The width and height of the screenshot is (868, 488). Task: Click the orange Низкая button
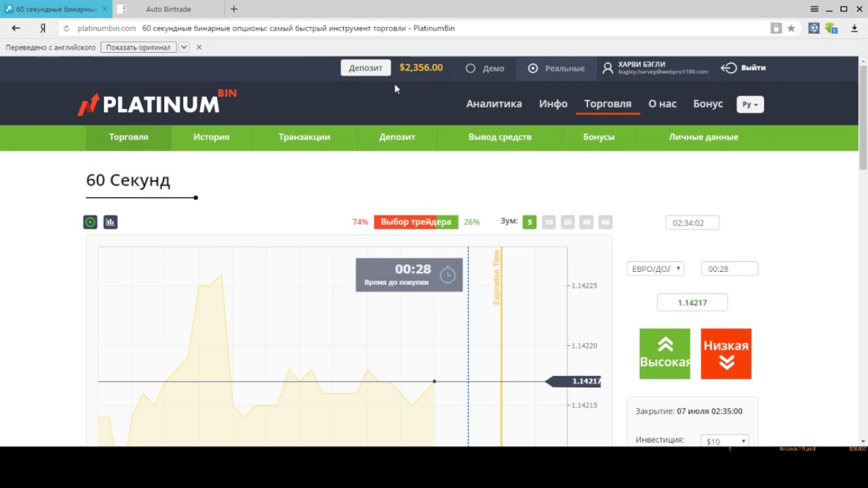coord(726,354)
